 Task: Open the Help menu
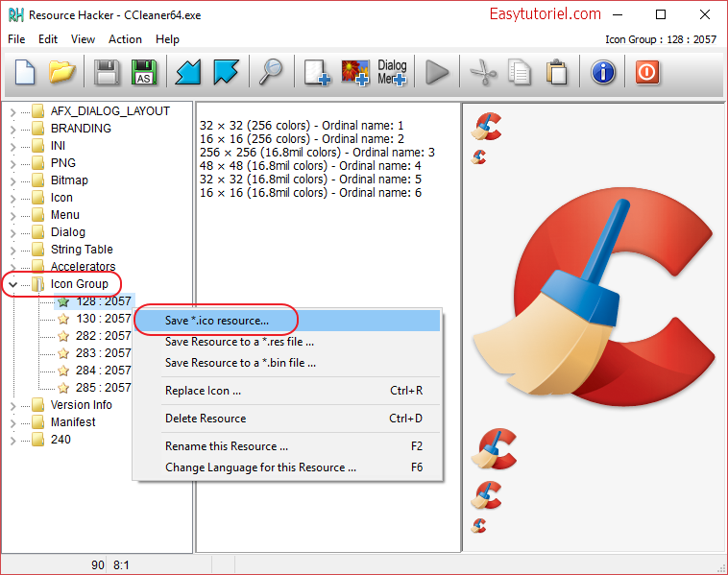click(x=167, y=39)
